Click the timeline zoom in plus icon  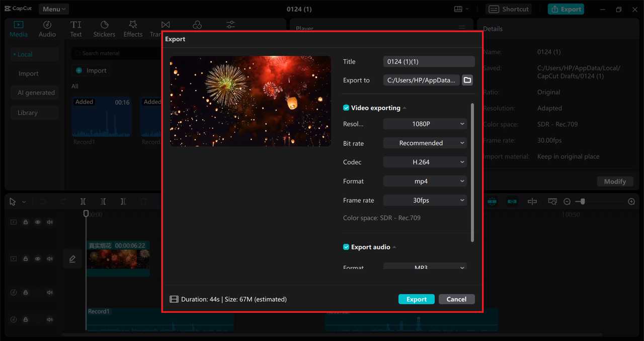[631, 202]
